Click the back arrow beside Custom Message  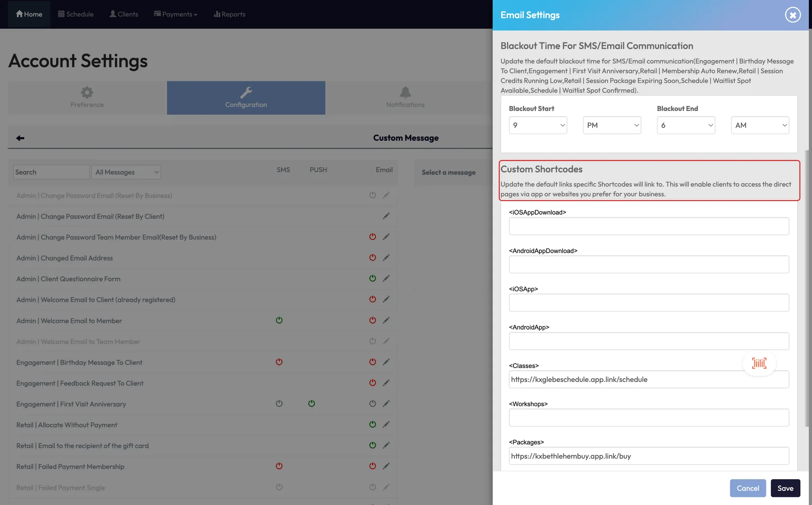click(x=20, y=138)
